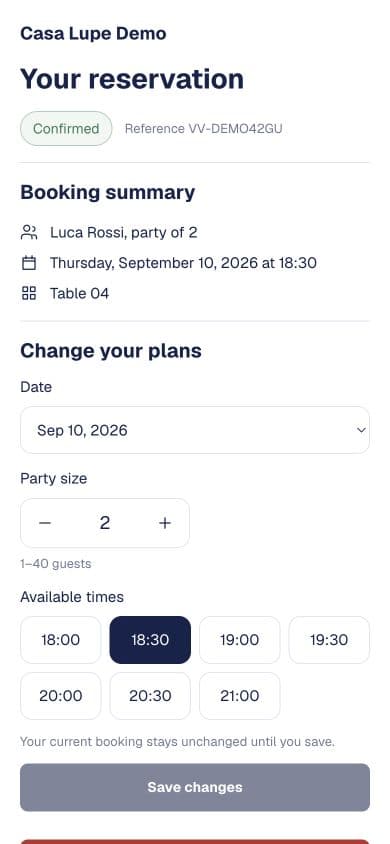Select the 18:00 time slot
Viewport: 390px width, 844px height.
coord(60,640)
